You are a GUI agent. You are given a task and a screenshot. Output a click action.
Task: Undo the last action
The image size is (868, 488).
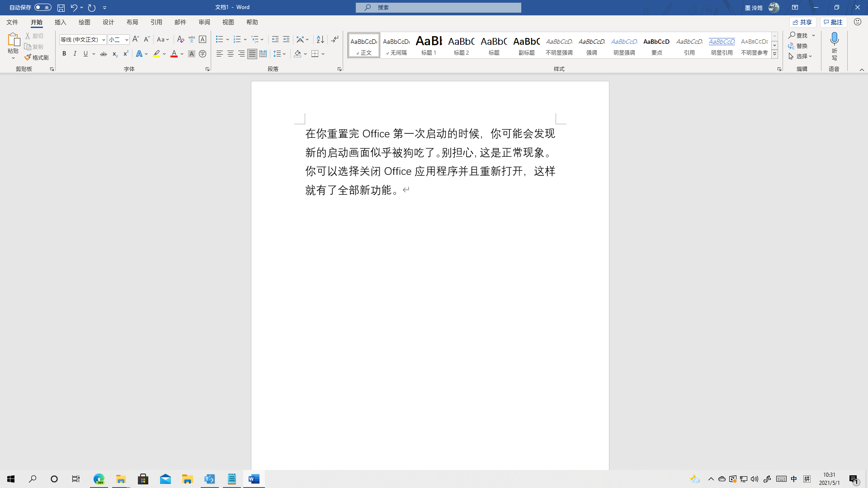pyautogui.click(x=74, y=8)
